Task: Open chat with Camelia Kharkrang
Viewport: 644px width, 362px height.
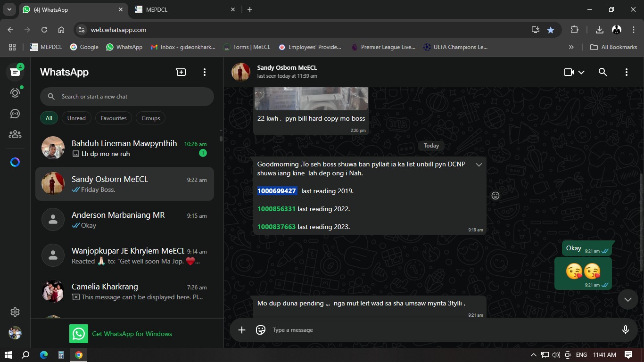Action: (125, 291)
